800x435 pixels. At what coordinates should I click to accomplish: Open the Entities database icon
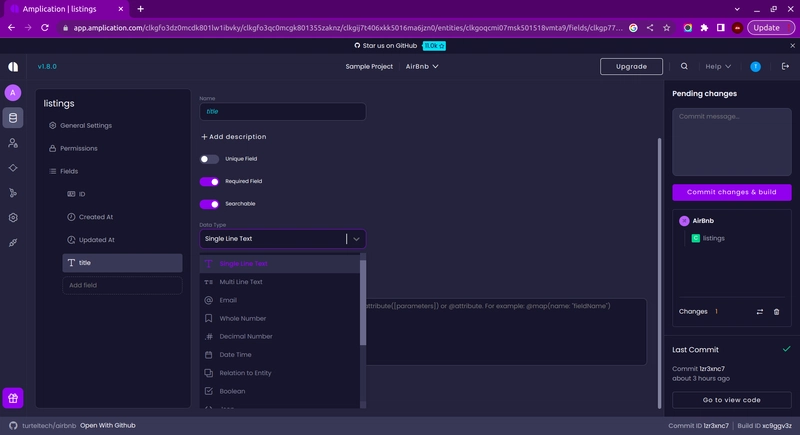coord(13,118)
